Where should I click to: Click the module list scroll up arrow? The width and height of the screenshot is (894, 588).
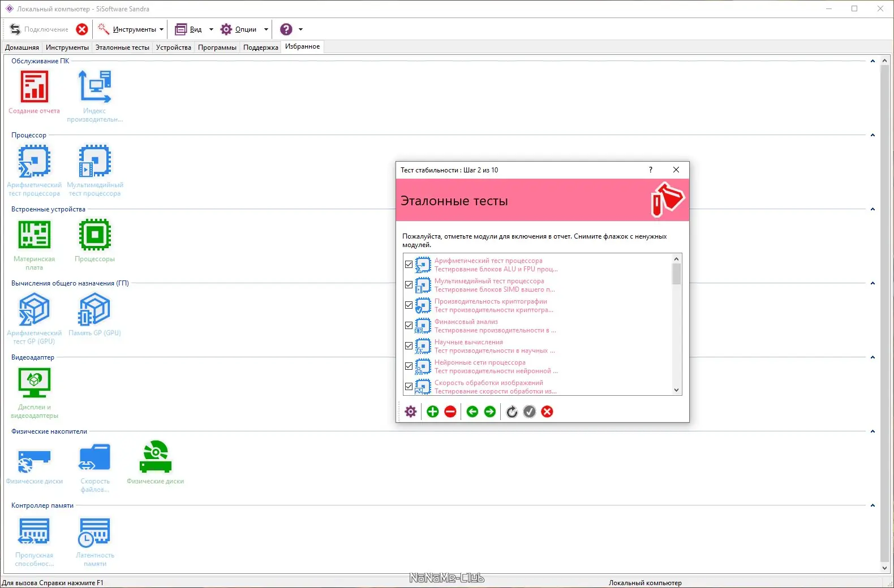pos(676,259)
